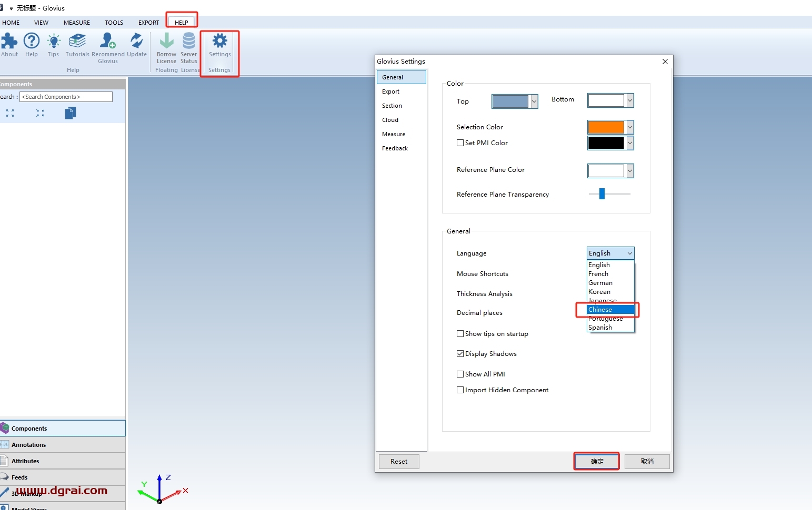
Task: Open the Tips lightbulb icon
Action: pos(53,45)
